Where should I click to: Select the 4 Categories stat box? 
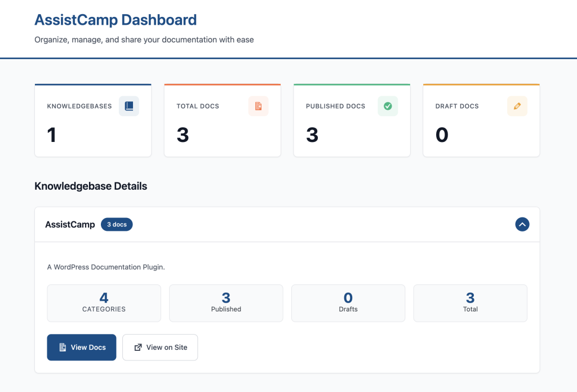tap(104, 303)
